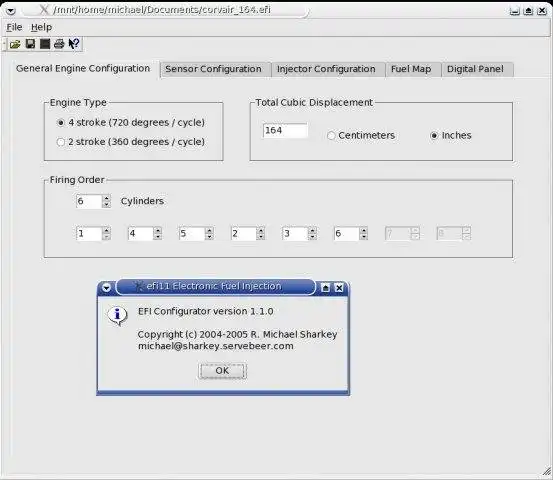Open the File menu

click(x=14, y=27)
